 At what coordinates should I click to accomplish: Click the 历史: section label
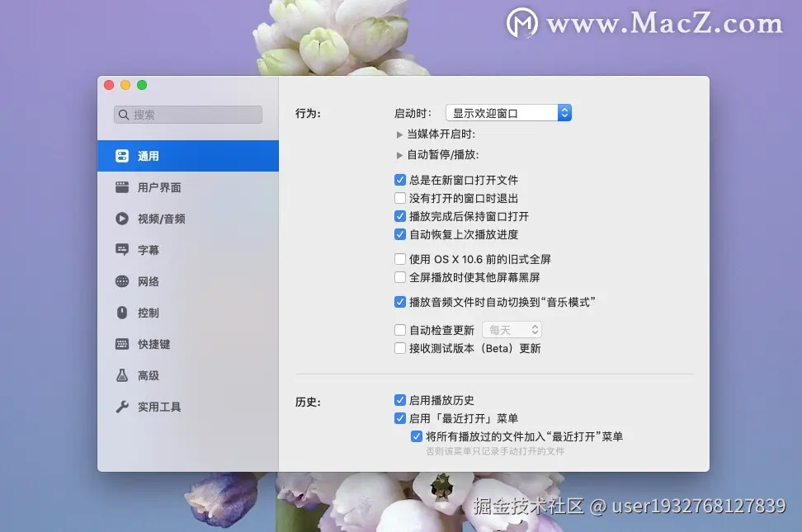click(x=308, y=402)
